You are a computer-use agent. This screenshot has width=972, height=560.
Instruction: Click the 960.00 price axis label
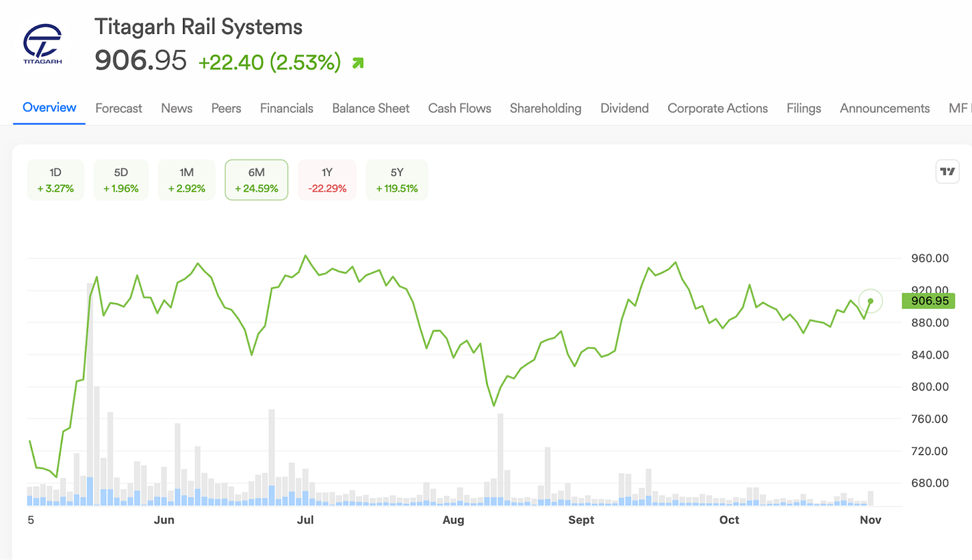point(930,258)
